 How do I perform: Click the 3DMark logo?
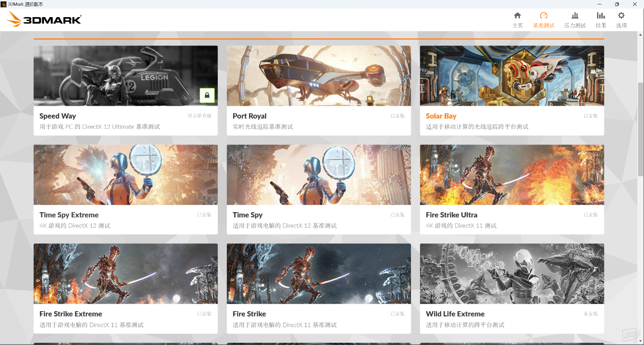[44, 19]
